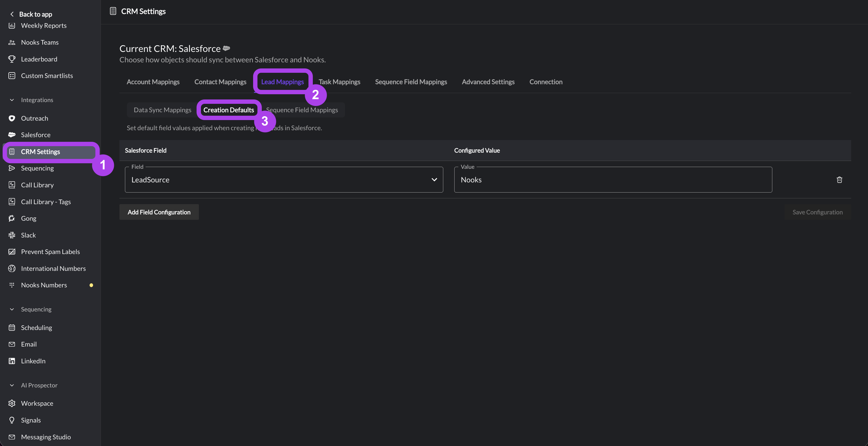Click Save Configuration button
The image size is (868, 446).
click(818, 212)
